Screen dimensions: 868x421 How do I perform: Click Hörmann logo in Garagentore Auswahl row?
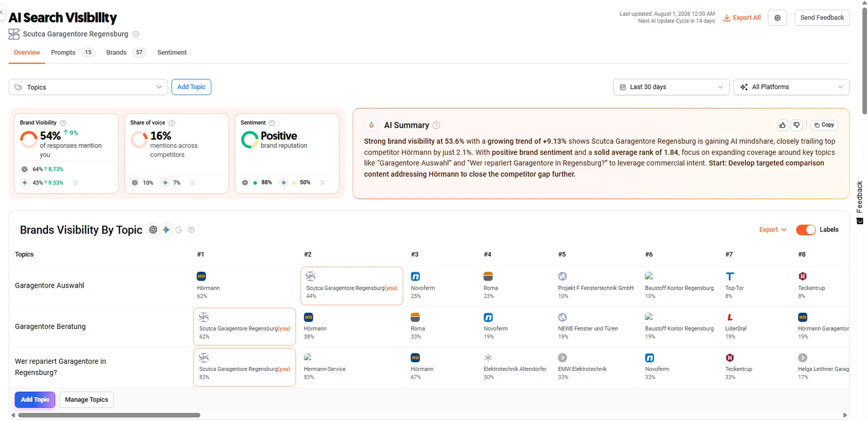[201, 276]
